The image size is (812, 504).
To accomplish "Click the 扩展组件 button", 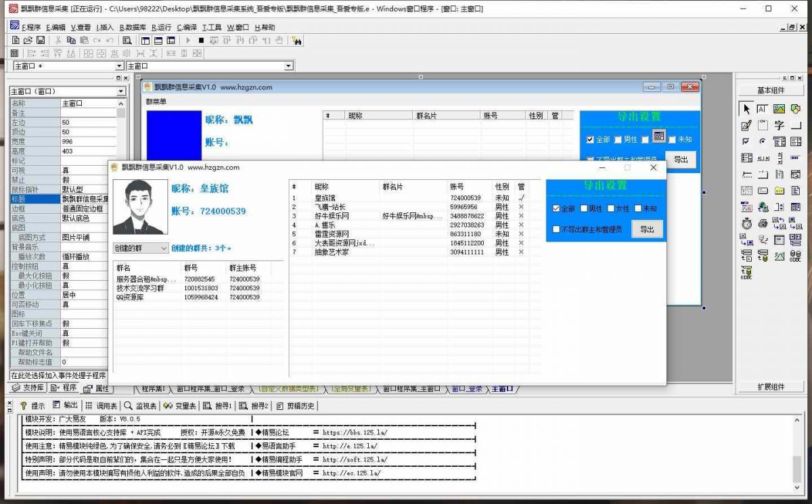I will pos(771,387).
